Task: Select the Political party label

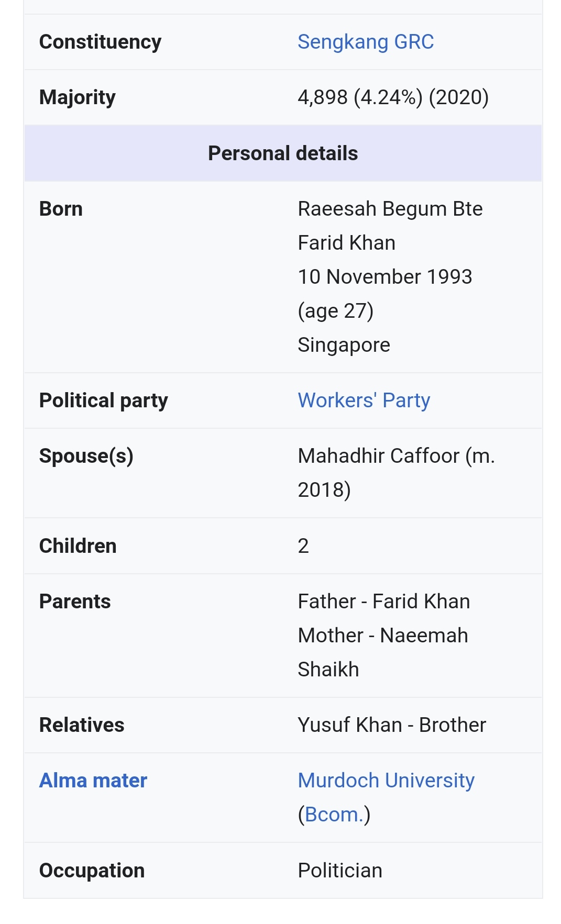Action: 104,400
